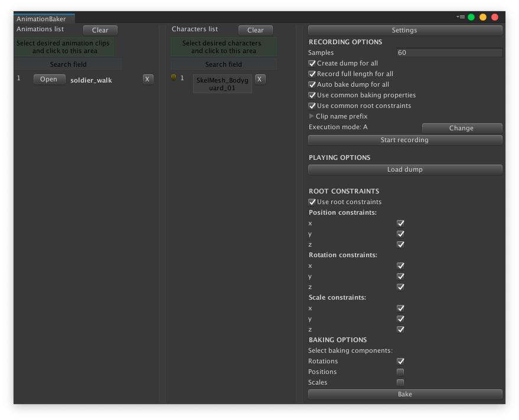Click Start recording
This screenshot has height=420, width=519.
tap(405, 140)
